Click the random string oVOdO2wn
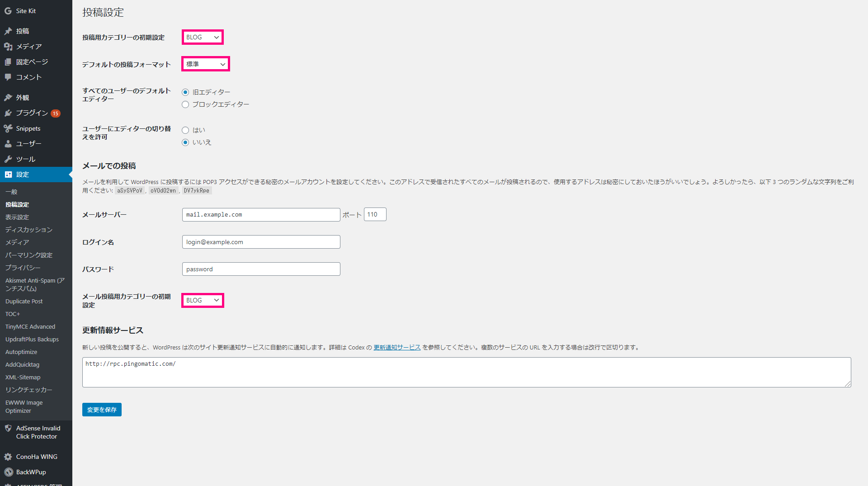This screenshot has height=486, width=868. coord(163,191)
